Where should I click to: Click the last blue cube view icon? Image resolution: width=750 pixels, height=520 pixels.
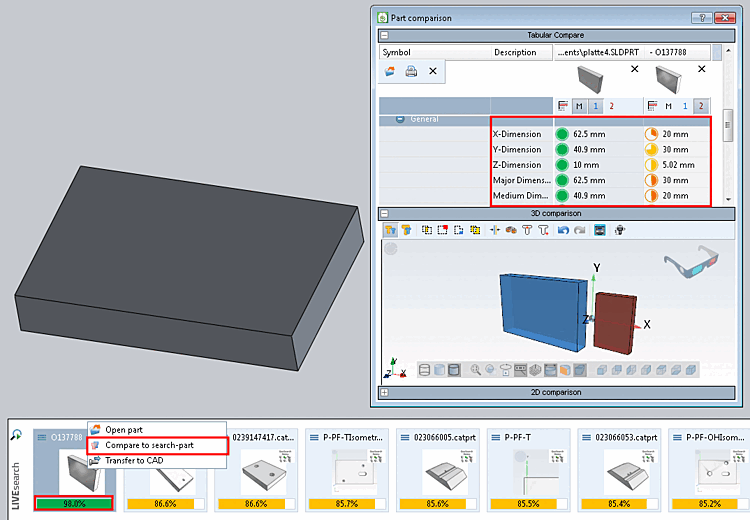[x=690, y=370]
